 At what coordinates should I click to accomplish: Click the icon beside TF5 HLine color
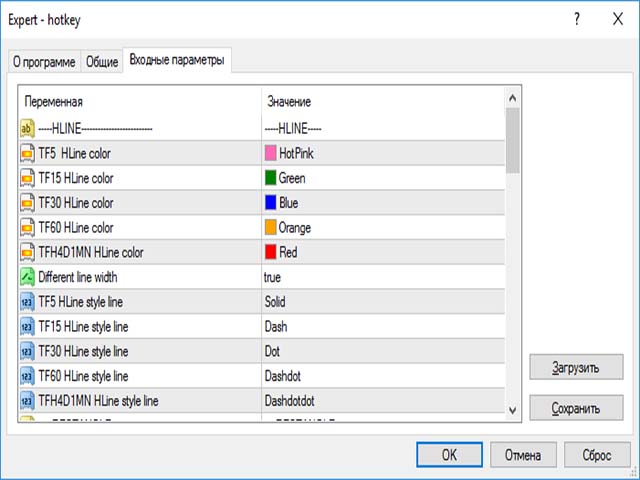click(x=28, y=153)
